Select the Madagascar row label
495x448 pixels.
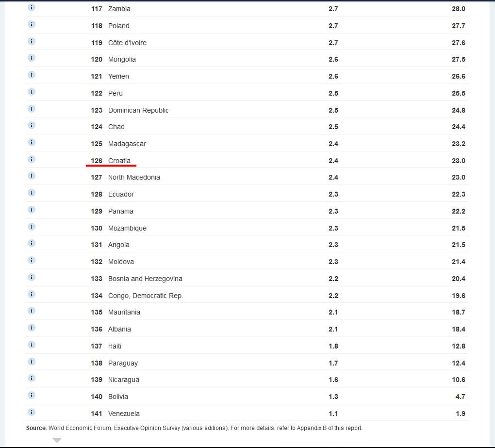(x=127, y=144)
